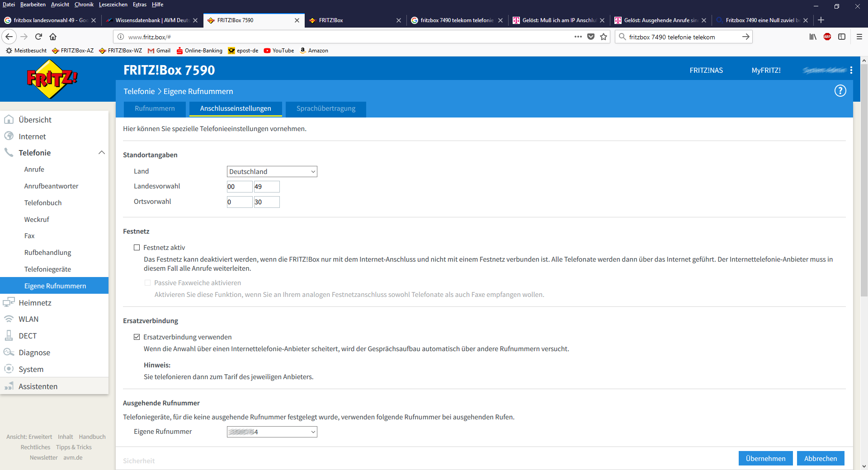868x470 pixels.
Task: Expand Heimnetz in the sidebar
Action: [35, 303]
